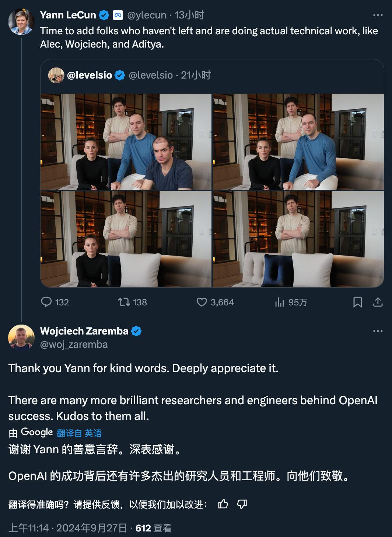Click the share icon on LeCun's tweet
This screenshot has width=392, height=537.
[378, 302]
